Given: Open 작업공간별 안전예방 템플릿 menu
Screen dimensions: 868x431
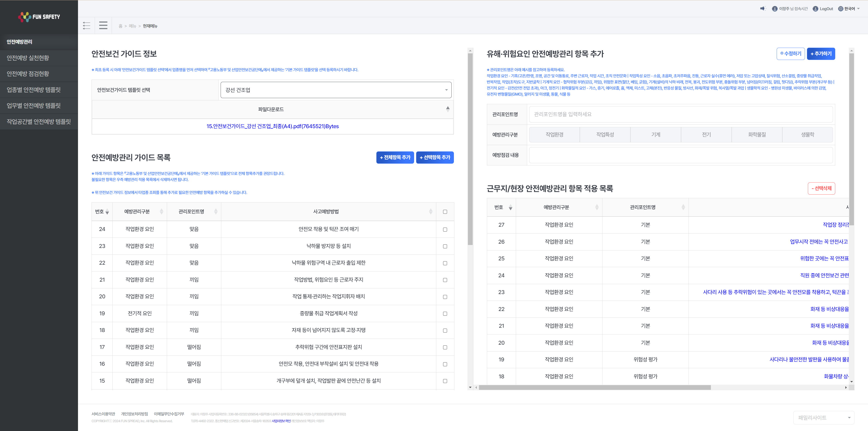Looking at the screenshot, I should click(39, 122).
